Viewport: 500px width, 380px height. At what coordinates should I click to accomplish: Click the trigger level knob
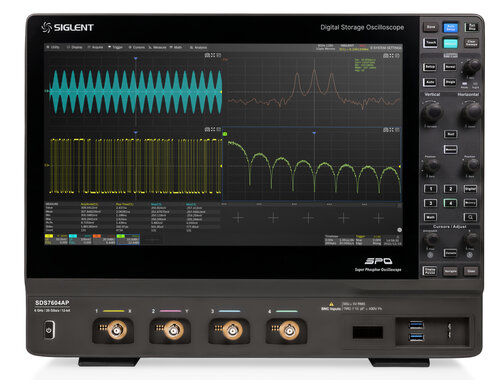pos(471,67)
